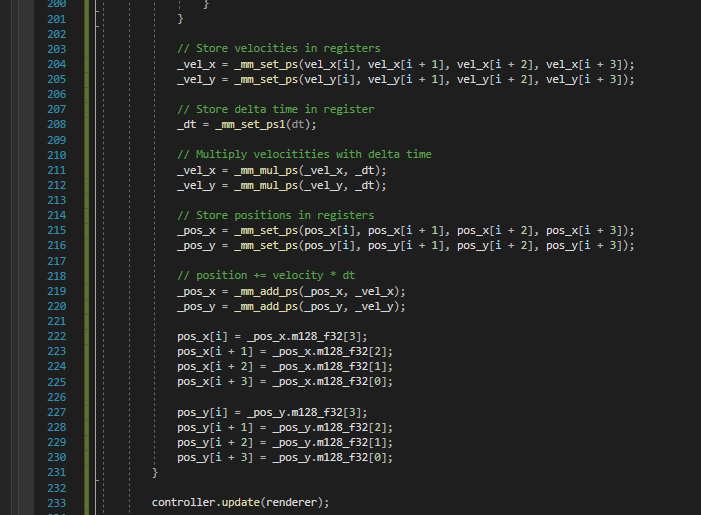Viewport: 701px width, 515px height.
Task: Select line number 222 in the gutter
Action: tap(57, 336)
